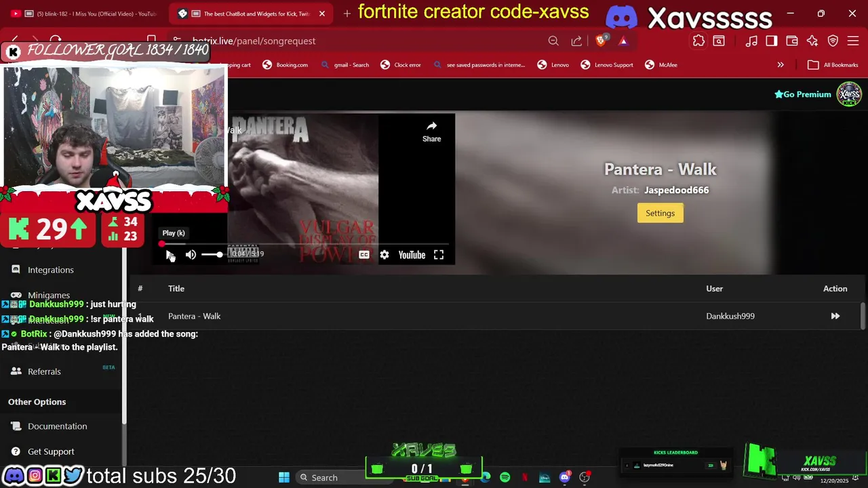Open the Clock error bookmark
Screen dimensions: 868x488
[x=401, y=65]
